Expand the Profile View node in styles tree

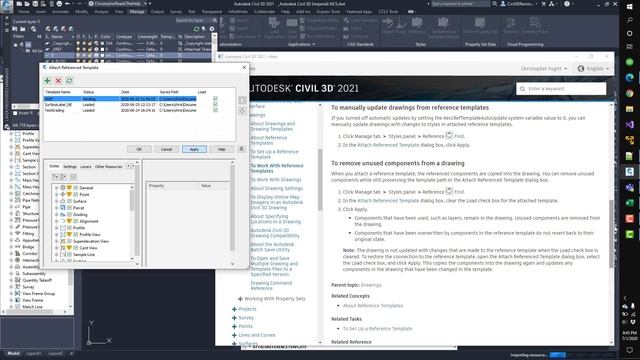56,235
